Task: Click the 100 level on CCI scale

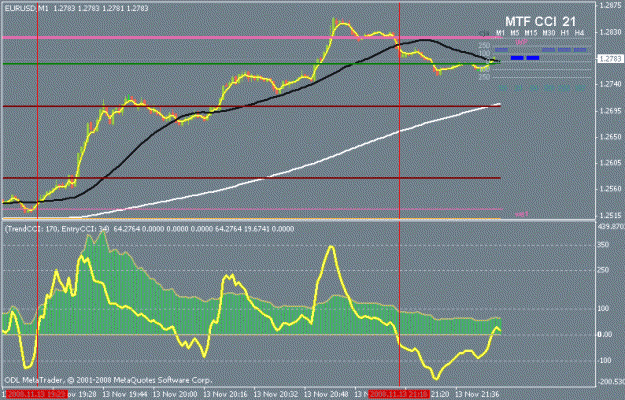Action: pyautogui.click(x=604, y=308)
